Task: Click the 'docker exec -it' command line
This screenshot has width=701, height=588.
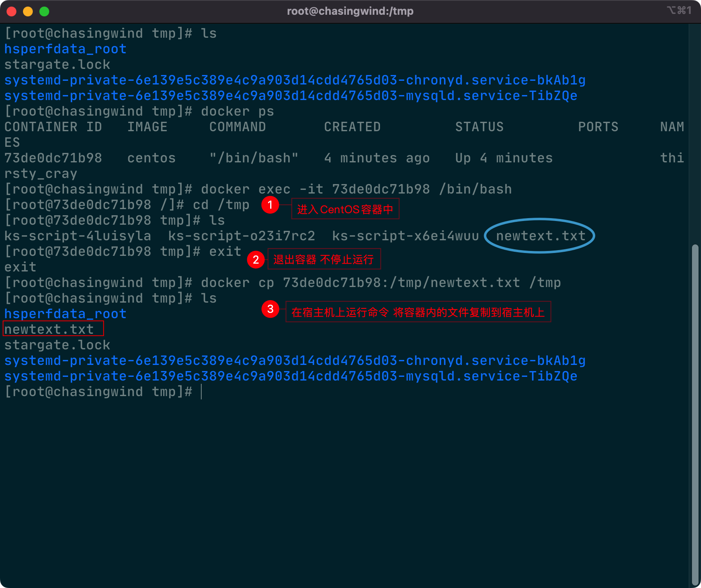Action: coord(356,189)
